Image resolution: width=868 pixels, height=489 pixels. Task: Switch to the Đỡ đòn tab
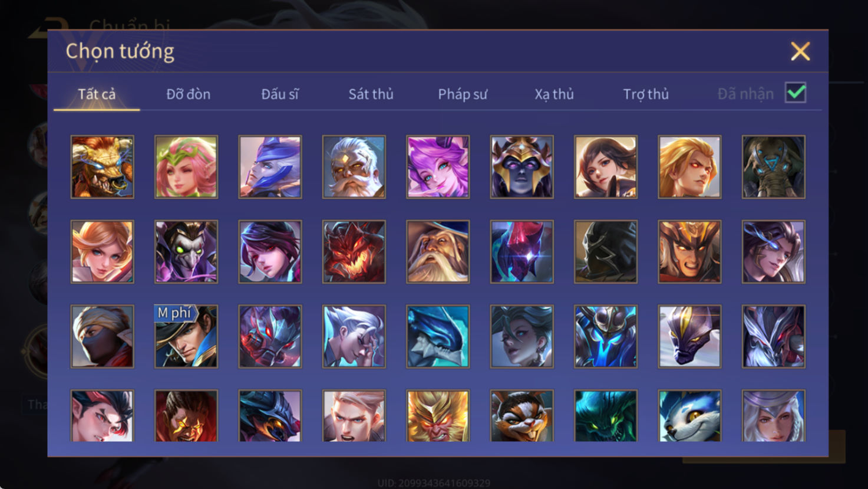pos(189,94)
